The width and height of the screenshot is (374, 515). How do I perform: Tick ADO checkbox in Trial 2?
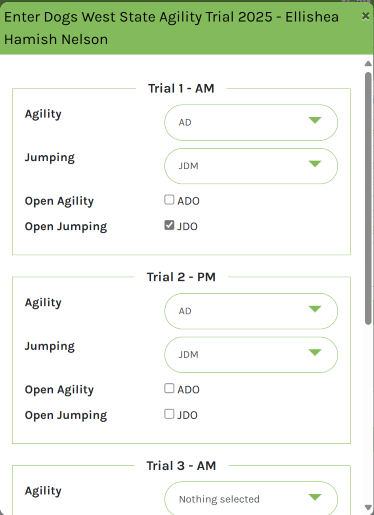tap(169, 388)
